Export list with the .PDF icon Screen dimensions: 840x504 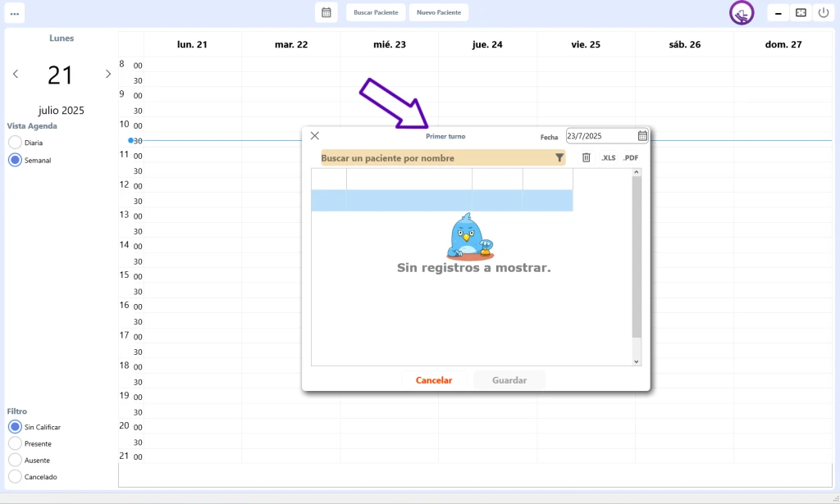tap(630, 157)
